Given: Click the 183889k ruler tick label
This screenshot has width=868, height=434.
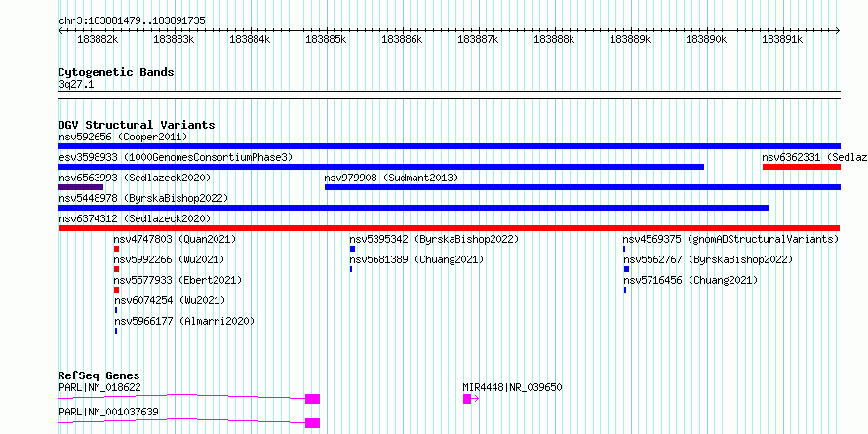Looking at the screenshot, I should pyautogui.click(x=630, y=39).
